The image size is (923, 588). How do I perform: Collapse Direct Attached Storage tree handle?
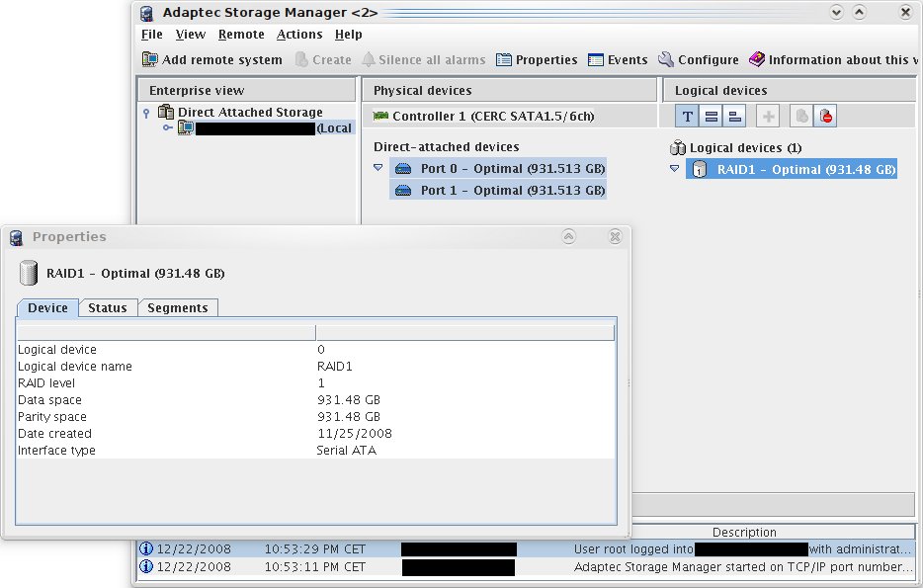[x=146, y=113]
